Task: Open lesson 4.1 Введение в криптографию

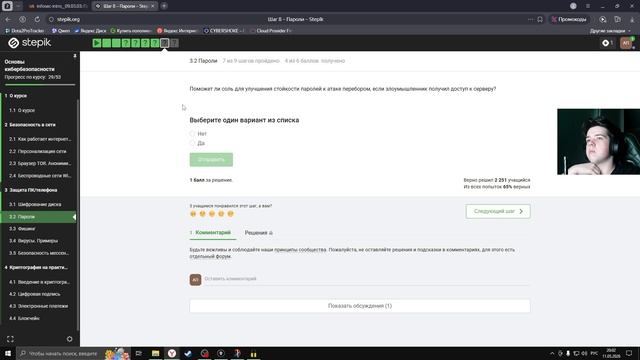Action: point(39,282)
